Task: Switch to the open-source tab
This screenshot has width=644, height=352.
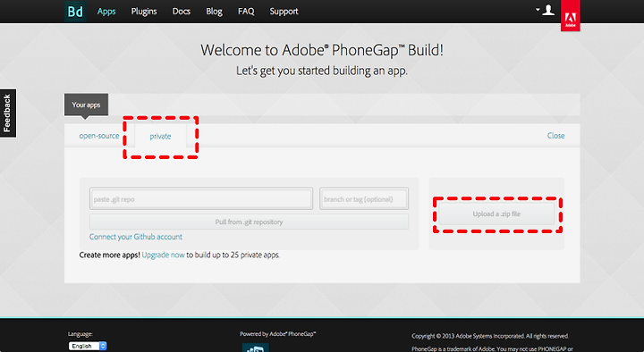Action: click(x=99, y=136)
